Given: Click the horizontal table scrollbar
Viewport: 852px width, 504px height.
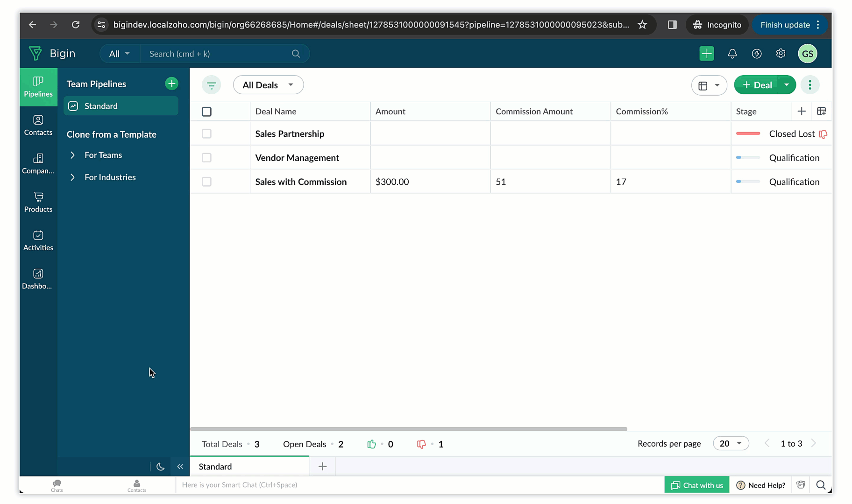Looking at the screenshot, I should click(x=409, y=429).
